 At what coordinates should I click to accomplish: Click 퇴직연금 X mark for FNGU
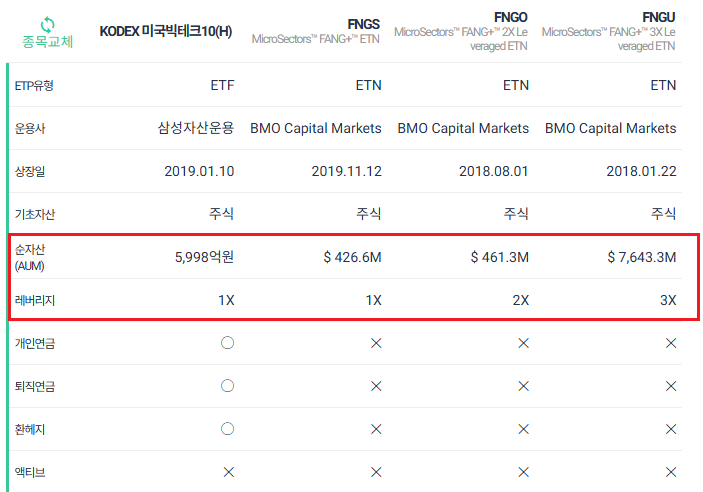point(671,387)
